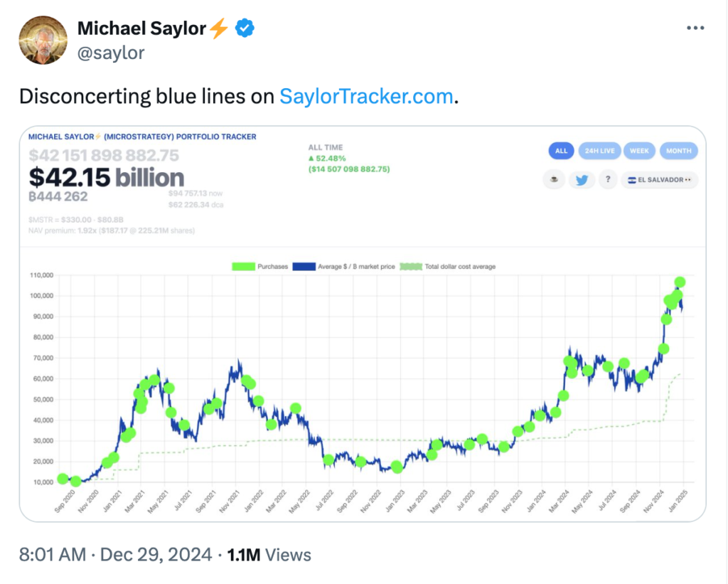728x584 pixels.
Task: Select the ALL timeframe button
Action: [x=561, y=151]
